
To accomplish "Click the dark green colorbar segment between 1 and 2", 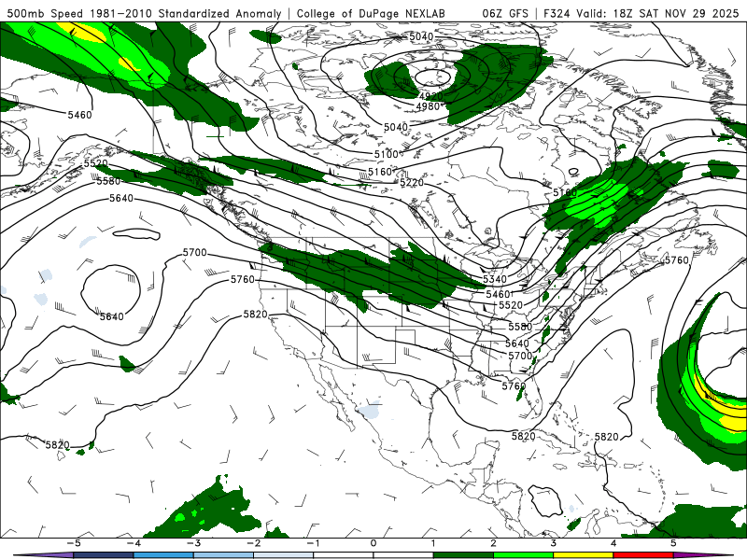I will 463,555.
